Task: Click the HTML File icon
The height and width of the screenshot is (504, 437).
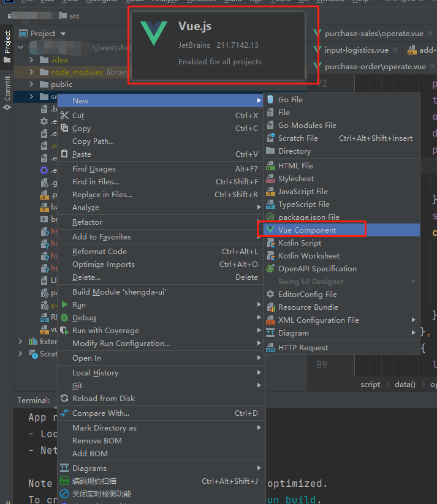Action: click(270, 166)
